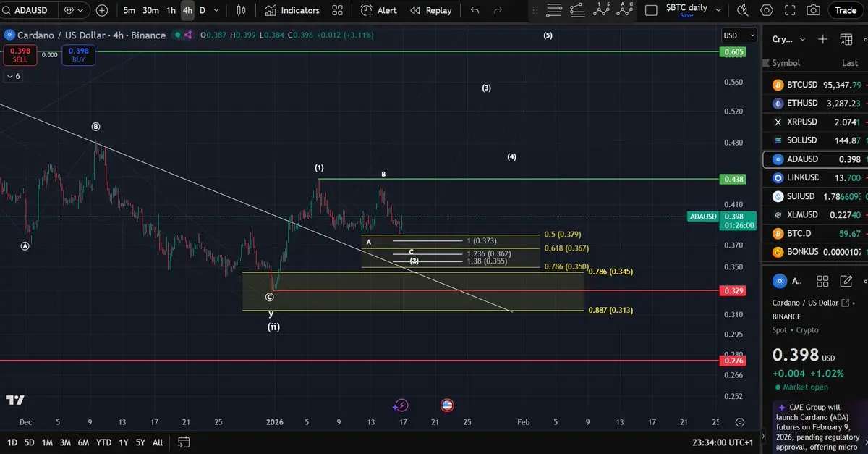The image size is (868, 454).
Task: Open the details panel grid icon beside ADA
Action: [822, 281]
